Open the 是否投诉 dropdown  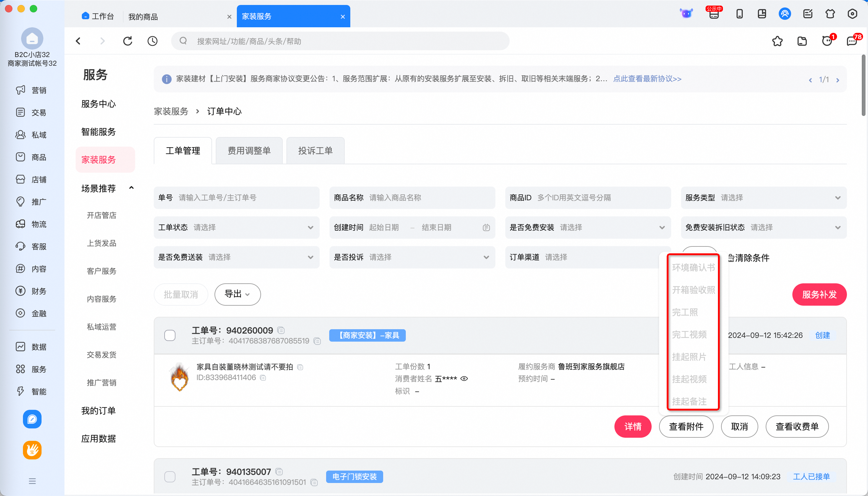tap(412, 257)
